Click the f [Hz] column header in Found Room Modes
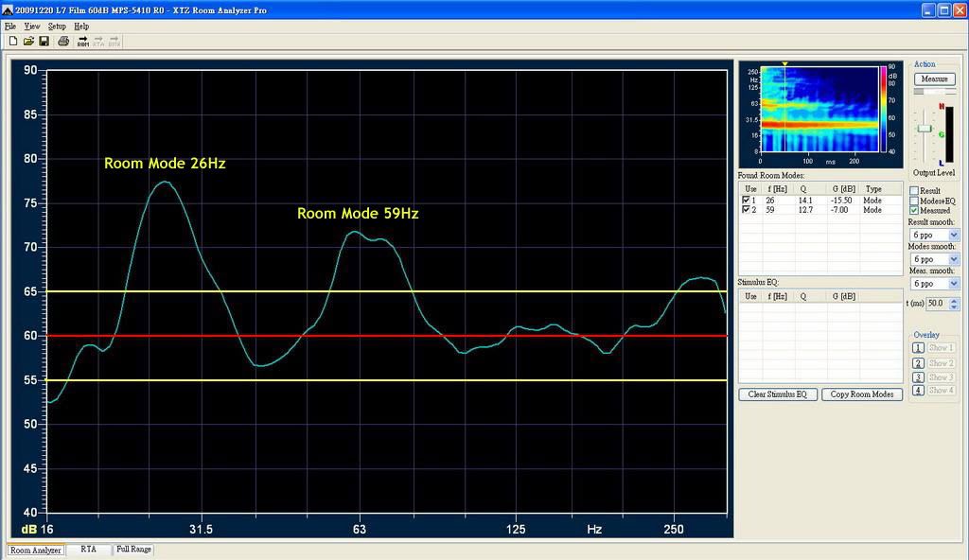This screenshot has height=560, width=969. [778, 188]
